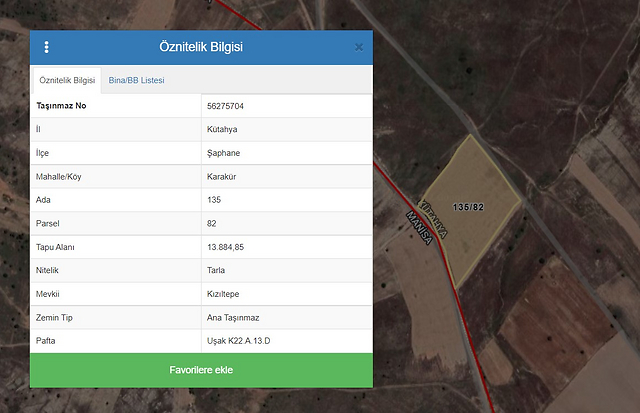Image resolution: width=640 pixels, height=413 pixels.
Task: Select the İl value Kütahya
Action: [x=222, y=129]
